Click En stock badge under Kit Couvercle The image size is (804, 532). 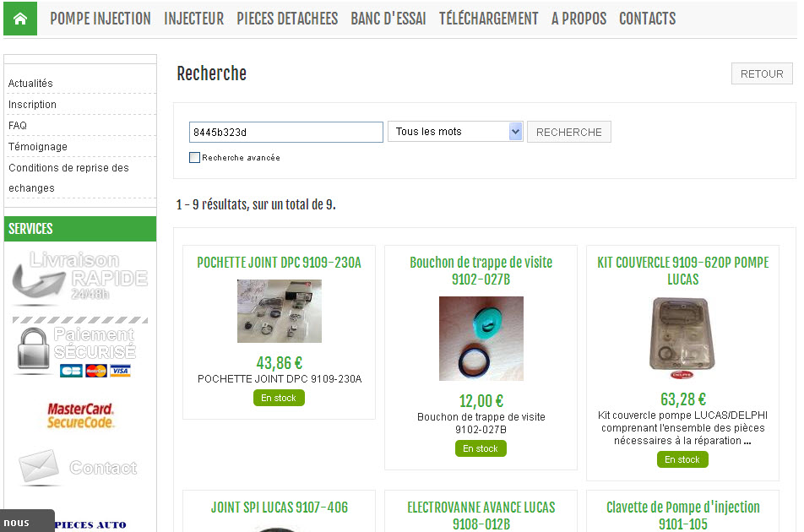pos(682,459)
